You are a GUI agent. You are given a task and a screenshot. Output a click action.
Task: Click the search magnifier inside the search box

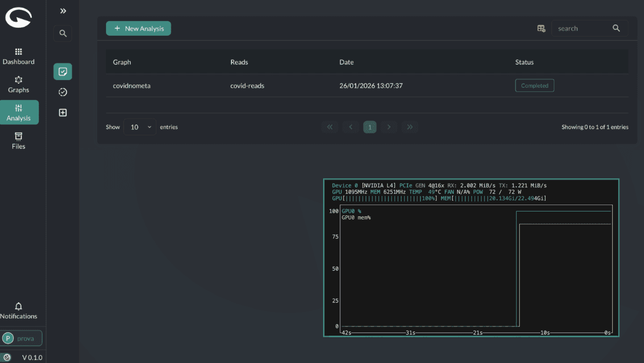pos(616,28)
